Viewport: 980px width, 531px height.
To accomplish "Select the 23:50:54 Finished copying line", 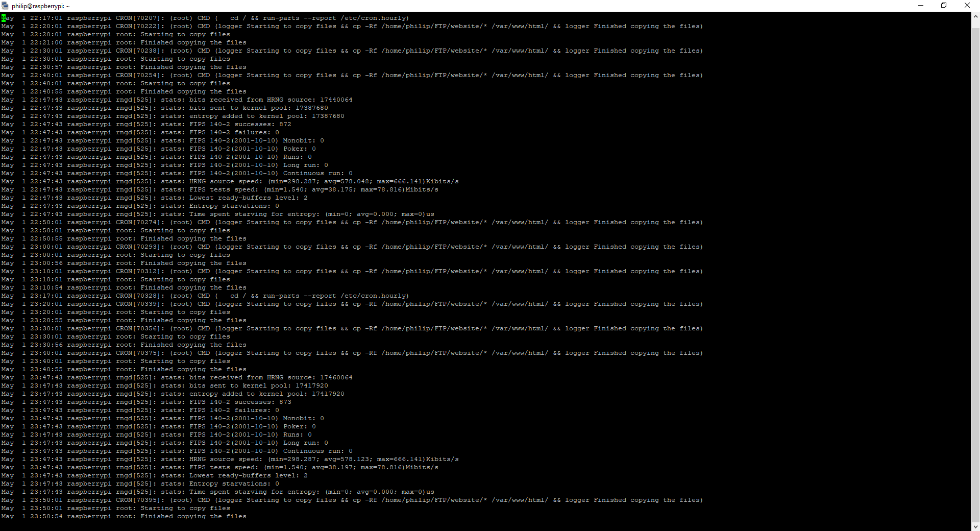I will [124, 516].
